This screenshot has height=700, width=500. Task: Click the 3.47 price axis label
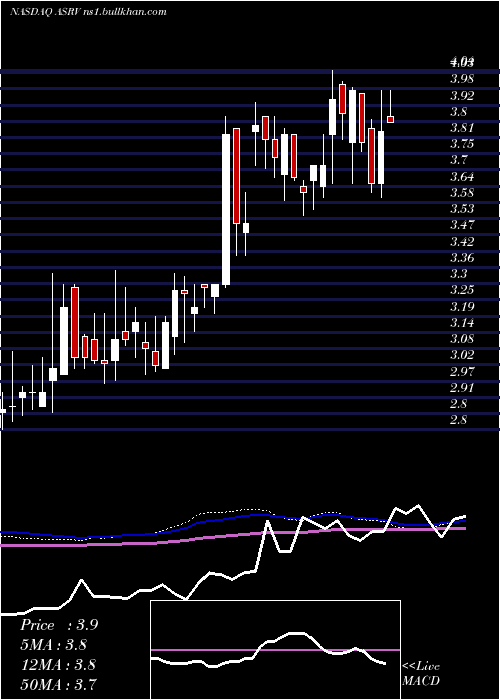coord(462,225)
